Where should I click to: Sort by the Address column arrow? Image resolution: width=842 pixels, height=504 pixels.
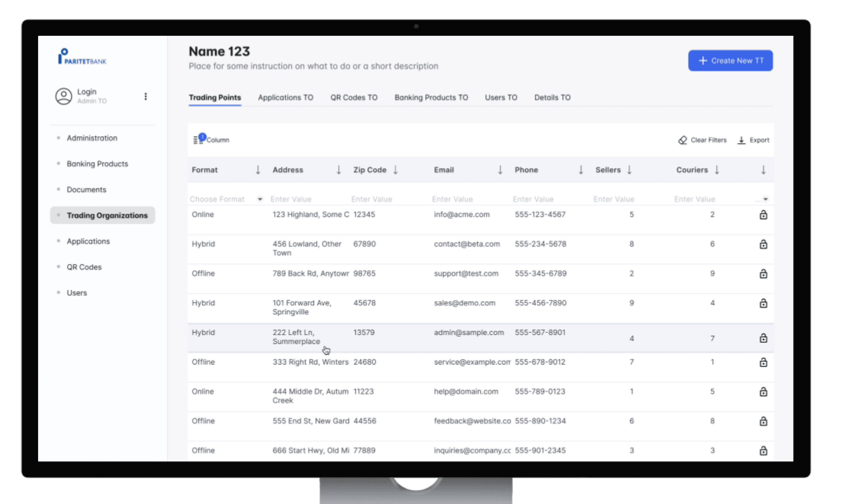339,170
